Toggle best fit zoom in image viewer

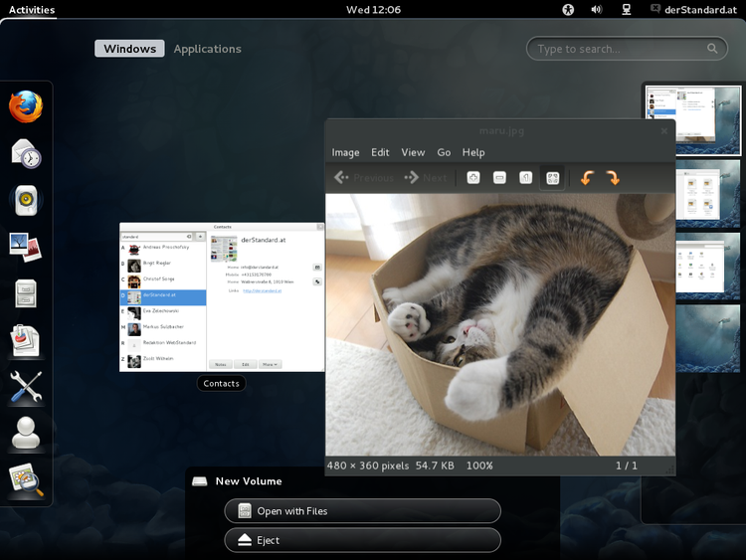[552, 178]
